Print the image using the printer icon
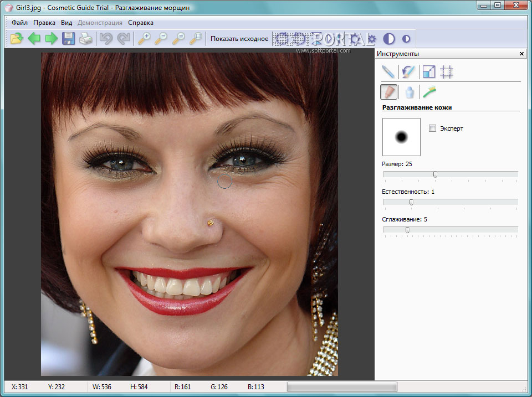532x397 pixels. pyautogui.click(x=85, y=39)
